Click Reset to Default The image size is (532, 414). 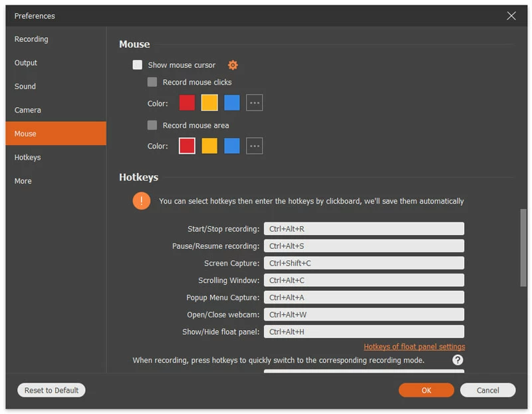click(51, 390)
